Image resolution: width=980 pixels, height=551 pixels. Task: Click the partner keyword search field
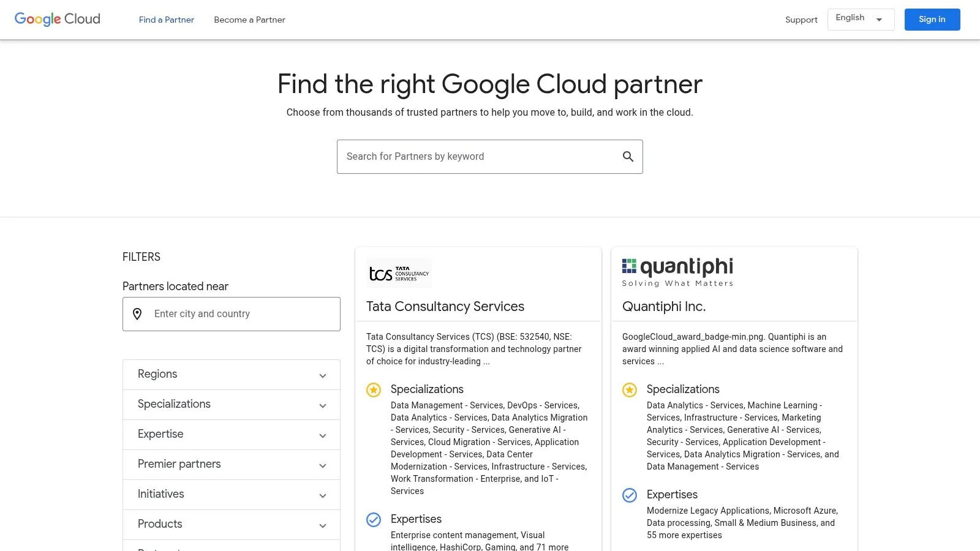(x=478, y=156)
